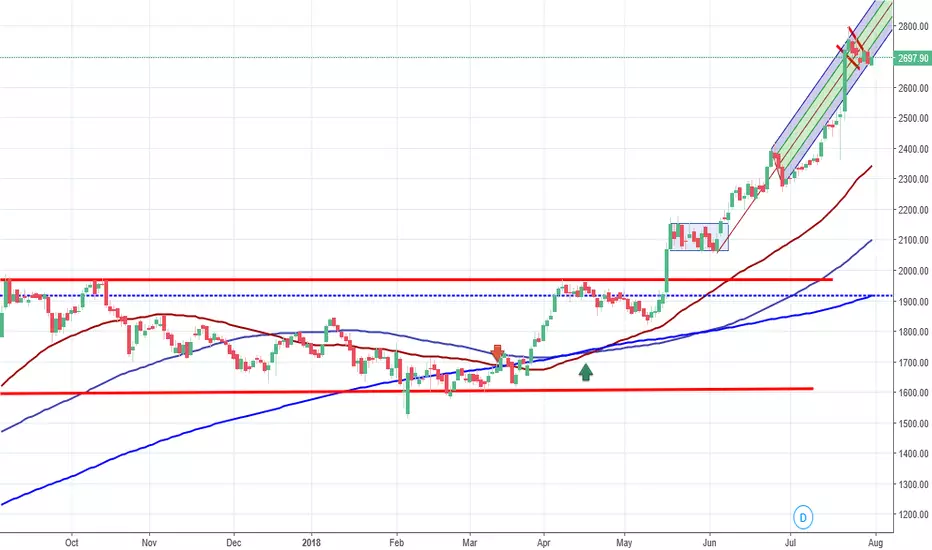Click the 1600.00 price axis label
This screenshot has height=550, width=932.
[x=913, y=393]
